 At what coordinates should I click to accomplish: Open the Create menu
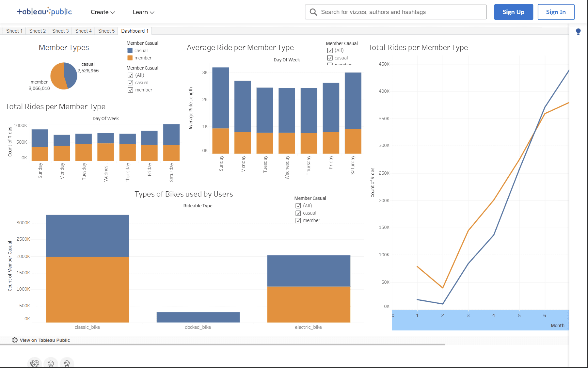pyautogui.click(x=102, y=12)
